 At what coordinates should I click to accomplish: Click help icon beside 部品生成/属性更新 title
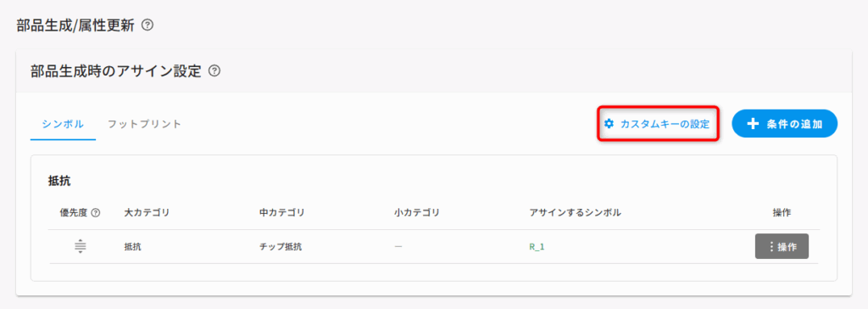(147, 25)
